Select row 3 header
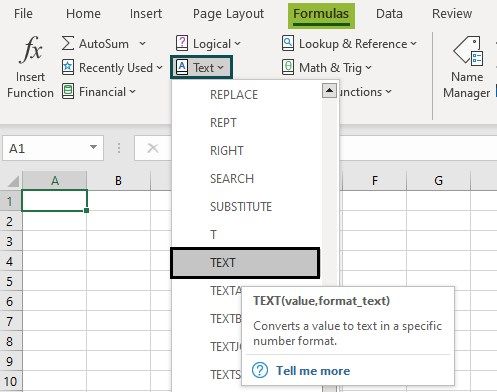497x392 pixels. point(11,241)
